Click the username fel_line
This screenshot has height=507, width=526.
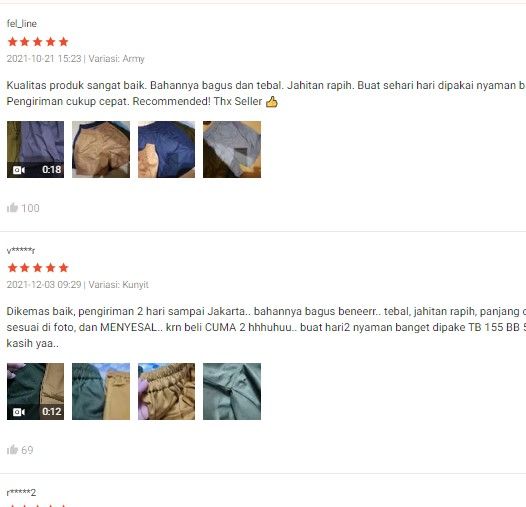coord(22,23)
